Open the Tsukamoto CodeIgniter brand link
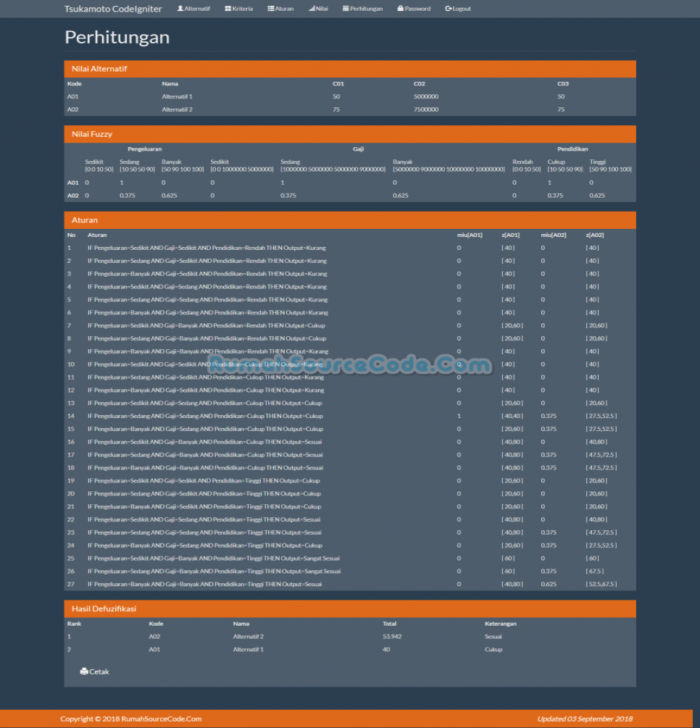 113,9
